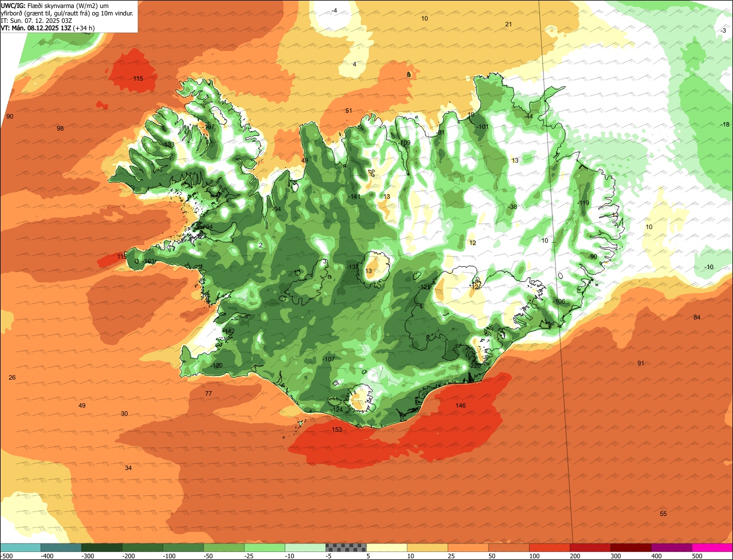Click the '-4' value at the top
The height and width of the screenshot is (560, 733).
click(334, 10)
